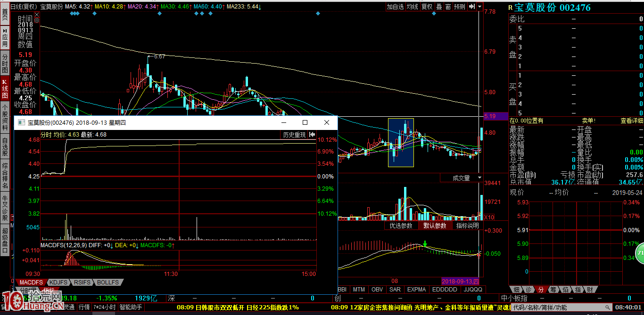
Task: Toggle the 均线 moving average display
Action: point(413,7)
